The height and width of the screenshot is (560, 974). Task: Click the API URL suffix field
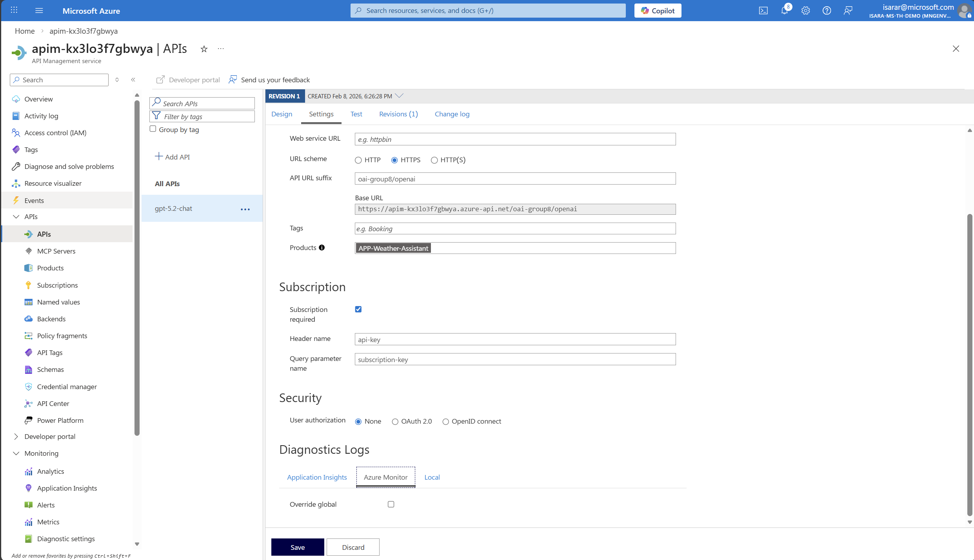tap(515, 179)
